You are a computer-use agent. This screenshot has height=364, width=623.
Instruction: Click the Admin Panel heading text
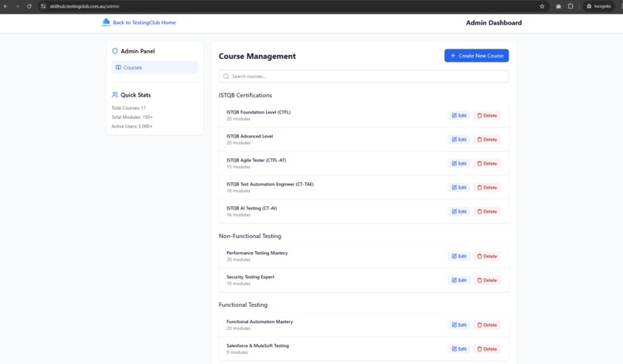[138, 51]
